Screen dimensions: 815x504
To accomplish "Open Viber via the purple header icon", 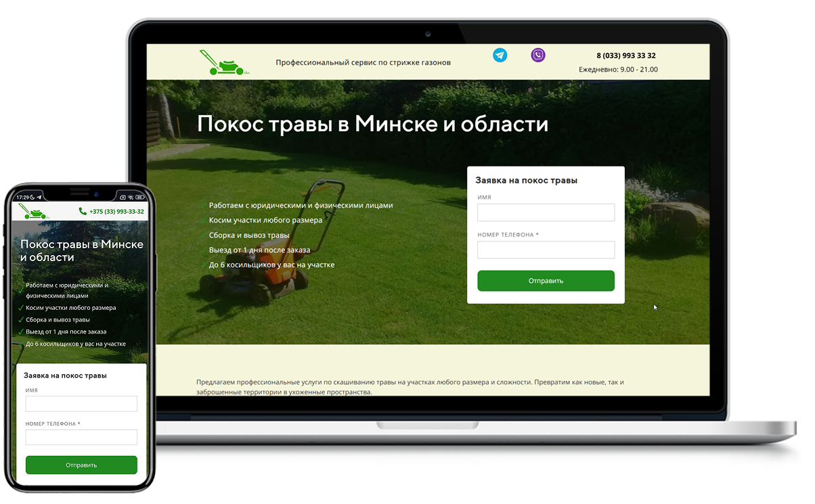I will coord(538,55).
